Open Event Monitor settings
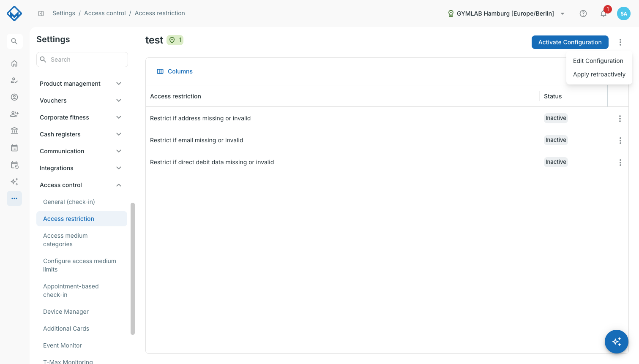 tap(82, 345)
